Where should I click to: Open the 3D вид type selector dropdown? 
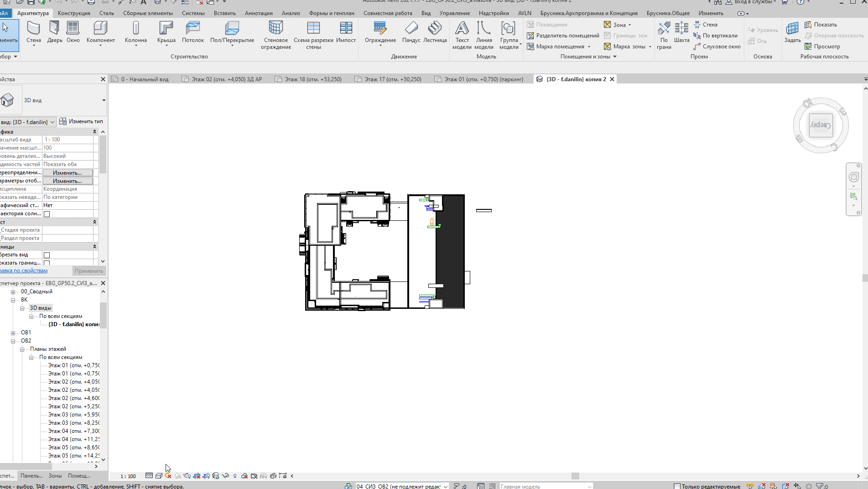(104, 100)
